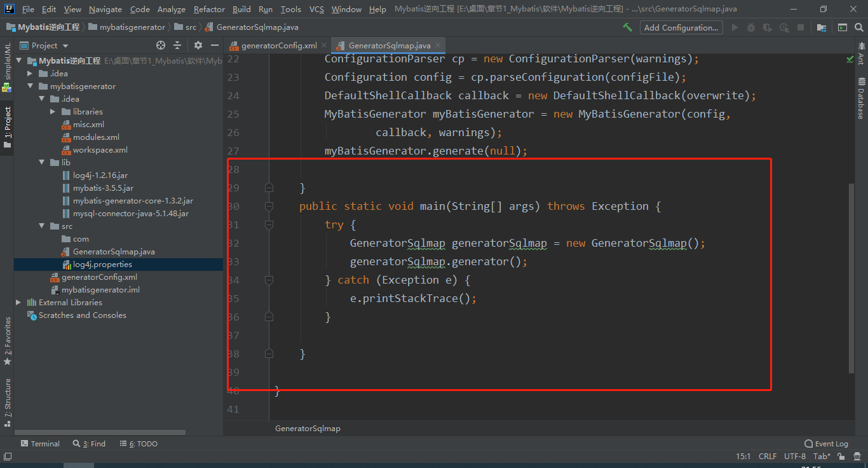Expand External Libraries node

click(19, 303)
